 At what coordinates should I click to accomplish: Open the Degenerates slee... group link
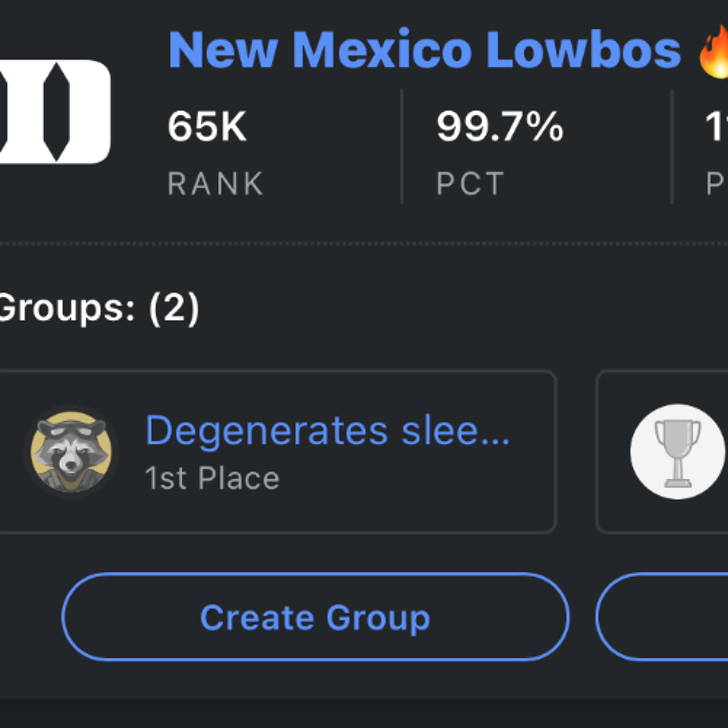pos(327,431)
